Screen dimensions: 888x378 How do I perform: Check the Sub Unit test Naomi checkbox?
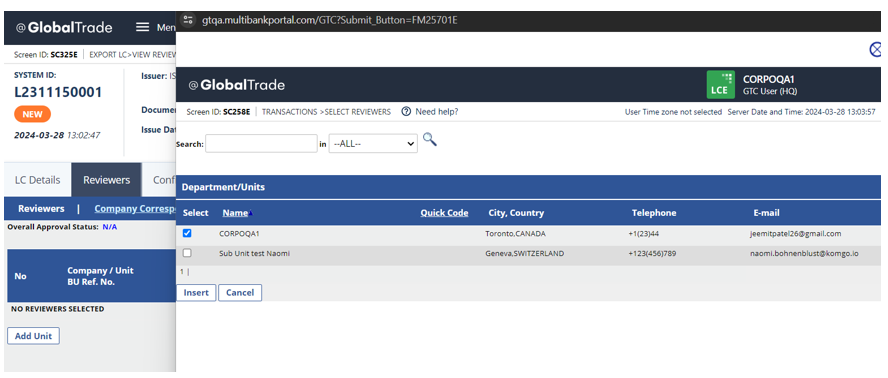pos(187,253)
